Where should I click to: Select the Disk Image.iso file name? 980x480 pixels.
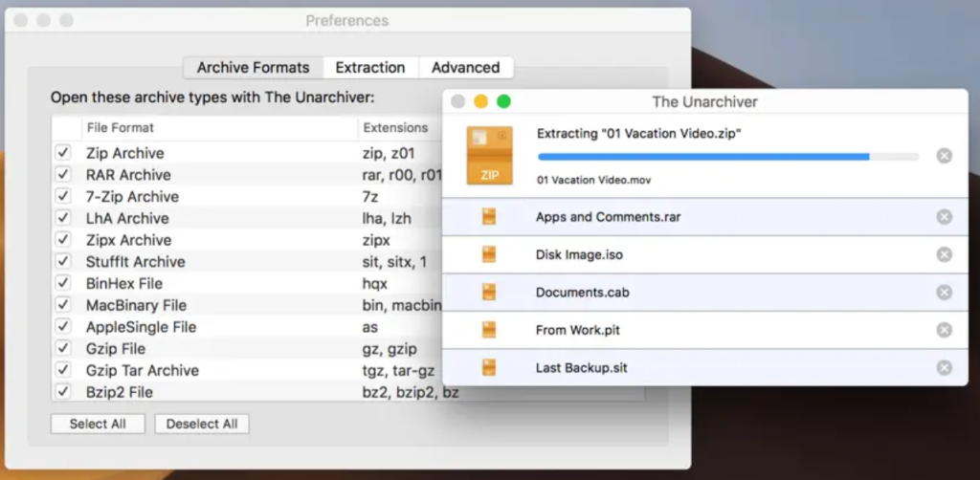[x=579, y=254]
